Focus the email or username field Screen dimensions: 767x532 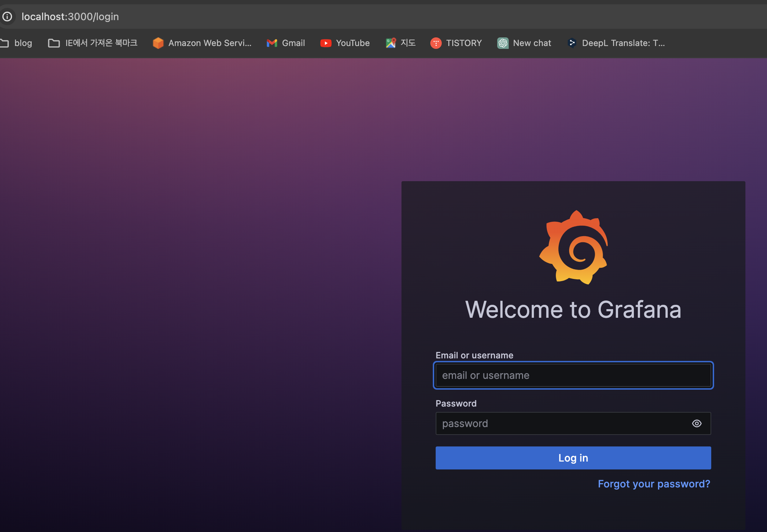coord(573,375)
